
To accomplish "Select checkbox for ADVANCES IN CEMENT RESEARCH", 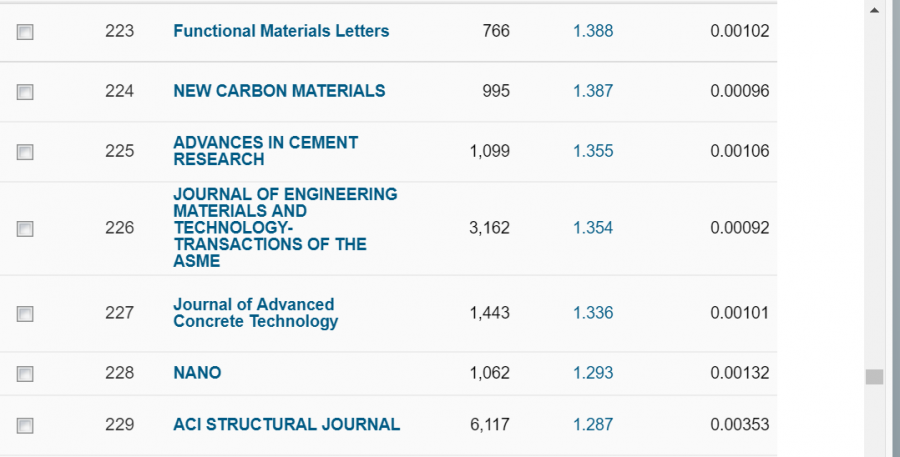I will 25,152.
